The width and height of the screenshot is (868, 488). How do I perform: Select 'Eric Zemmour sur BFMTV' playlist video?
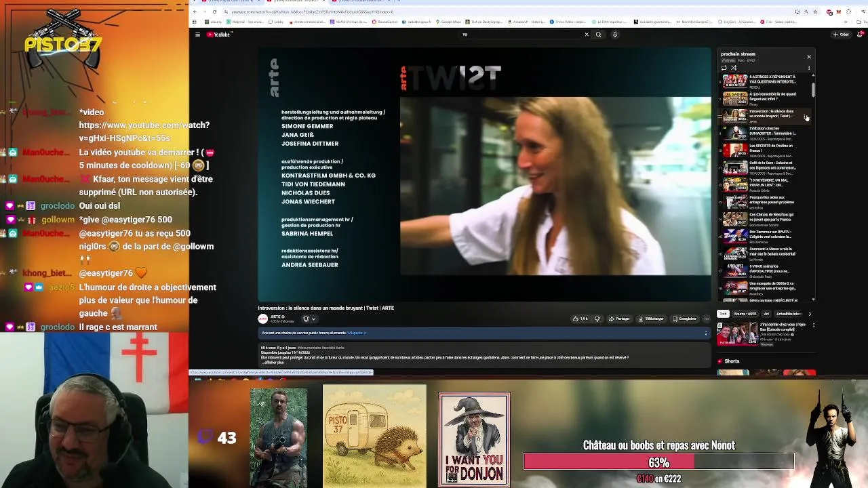click(x=764, y=236)
